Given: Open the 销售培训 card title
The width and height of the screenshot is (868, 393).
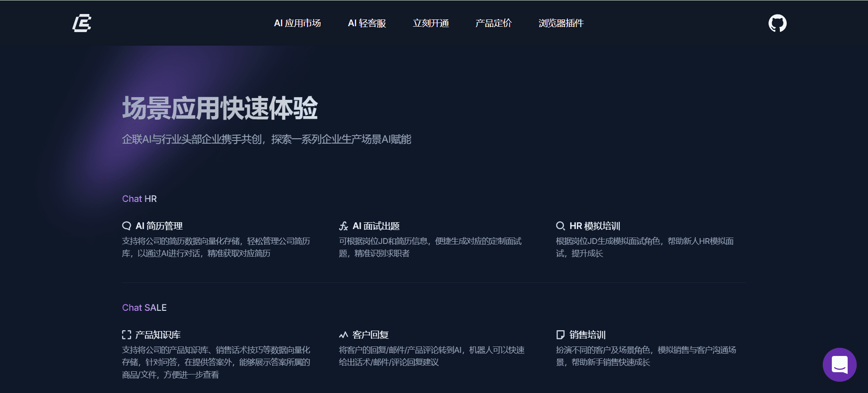Looking at the screenshot, I should point(588,335).
